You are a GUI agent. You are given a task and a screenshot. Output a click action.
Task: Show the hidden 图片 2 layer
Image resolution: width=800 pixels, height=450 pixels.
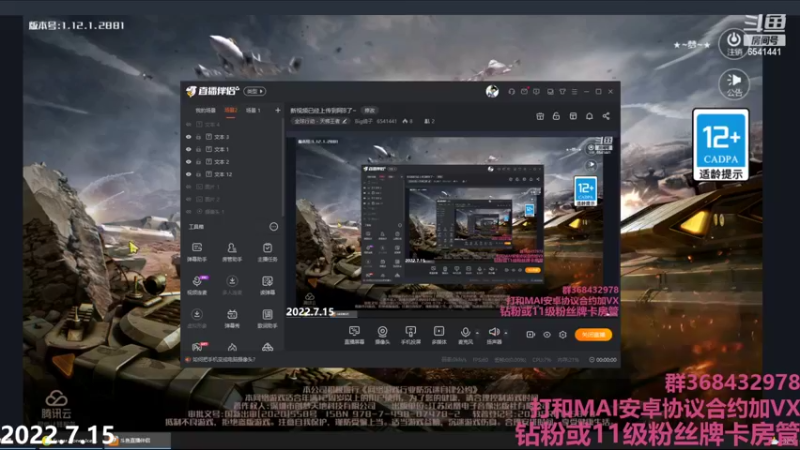tap(189, 199)
